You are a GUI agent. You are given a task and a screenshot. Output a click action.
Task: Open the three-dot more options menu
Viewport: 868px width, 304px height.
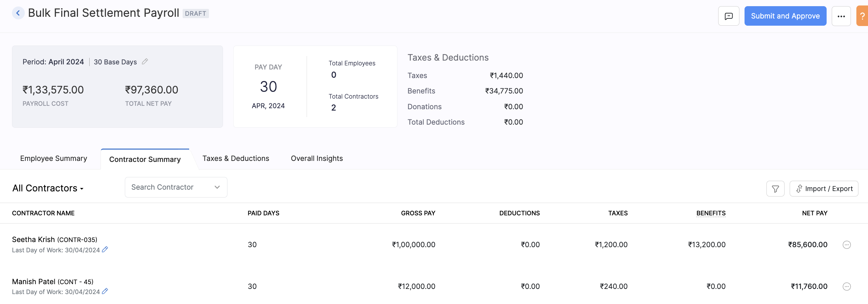coord(841,16)
